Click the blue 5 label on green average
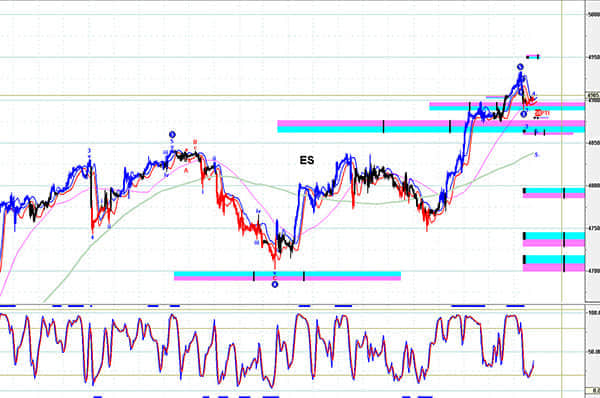Screen dimensions: 600x398 [x=536, y=155]
